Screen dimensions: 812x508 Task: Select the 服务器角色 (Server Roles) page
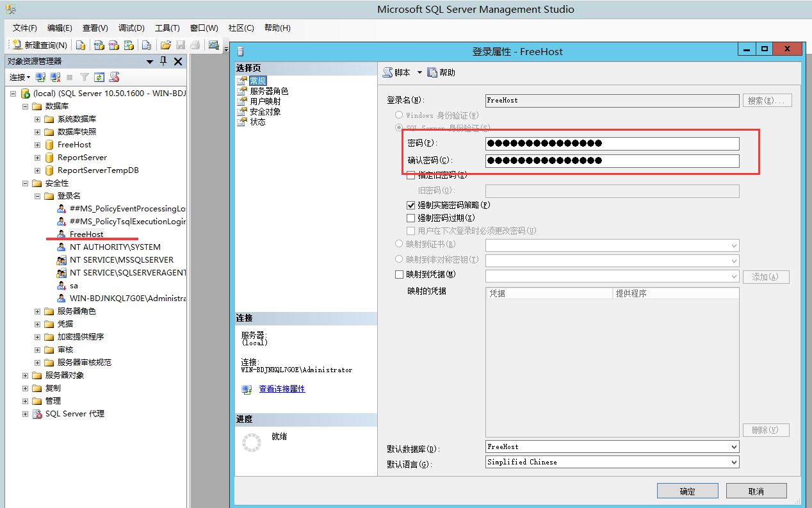(269, 91)
